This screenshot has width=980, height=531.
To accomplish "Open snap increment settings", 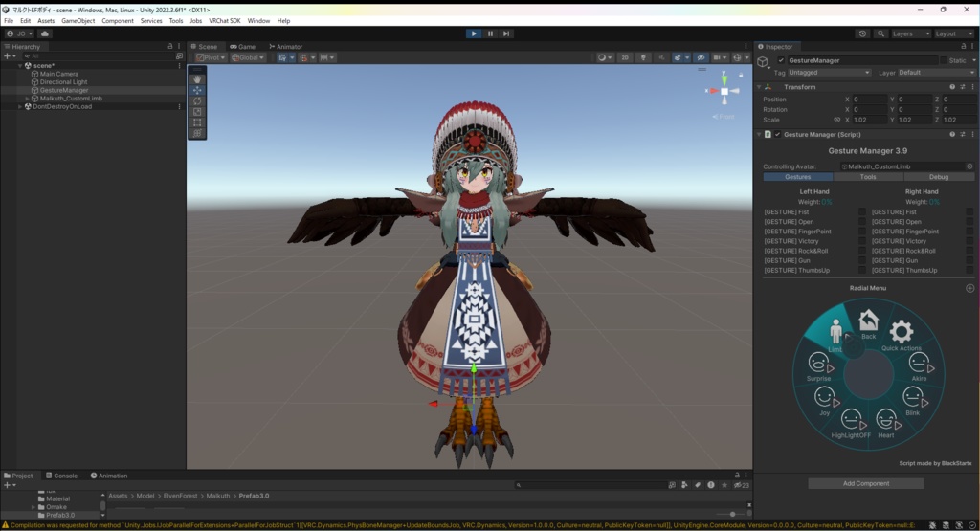I will click(327, 57).
